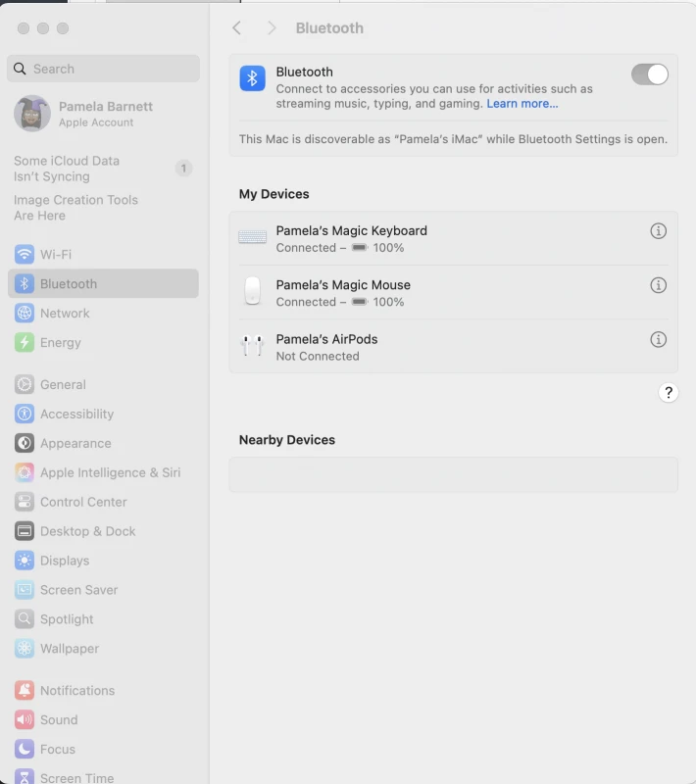Open info for Pamela's AirPods

pos(658,339)
